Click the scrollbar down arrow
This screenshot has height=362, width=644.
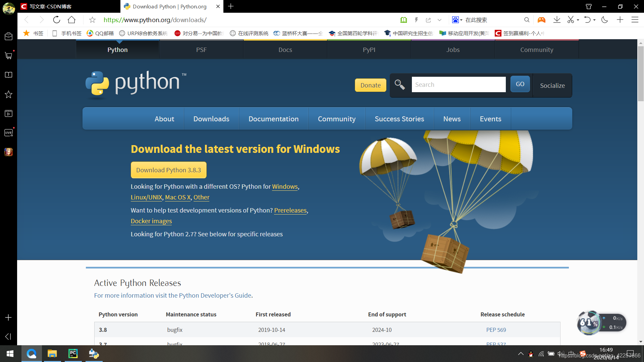coord(641,342)
